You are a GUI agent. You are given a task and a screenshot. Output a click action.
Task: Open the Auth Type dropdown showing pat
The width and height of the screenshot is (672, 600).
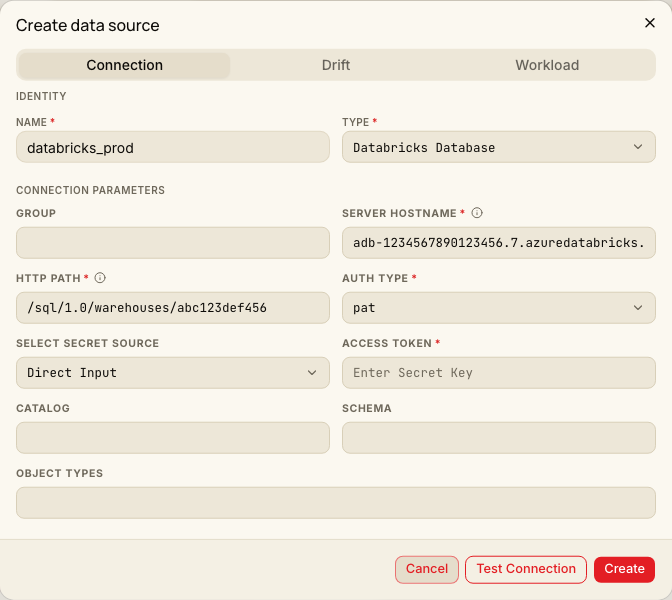pos(499,308)
